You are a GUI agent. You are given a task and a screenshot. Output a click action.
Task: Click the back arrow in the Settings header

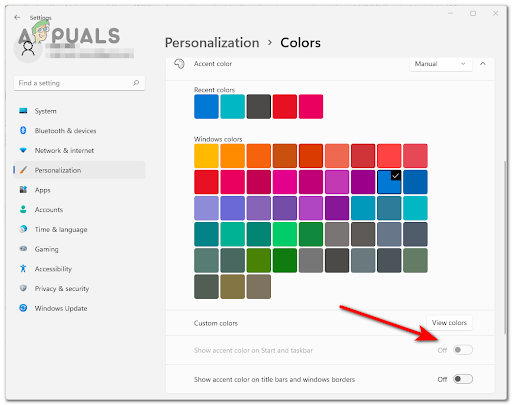pyautogui.click(x=17, y=17)
